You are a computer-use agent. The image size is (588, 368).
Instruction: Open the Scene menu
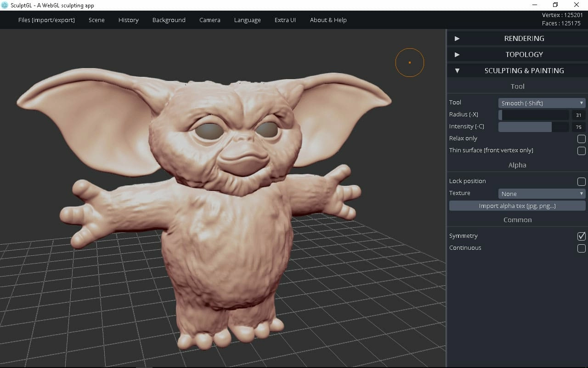click(x=96, y=20)
